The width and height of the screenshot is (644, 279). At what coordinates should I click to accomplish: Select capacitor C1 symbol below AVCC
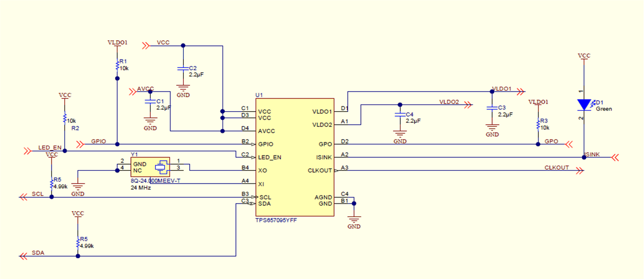coord(149,102)
